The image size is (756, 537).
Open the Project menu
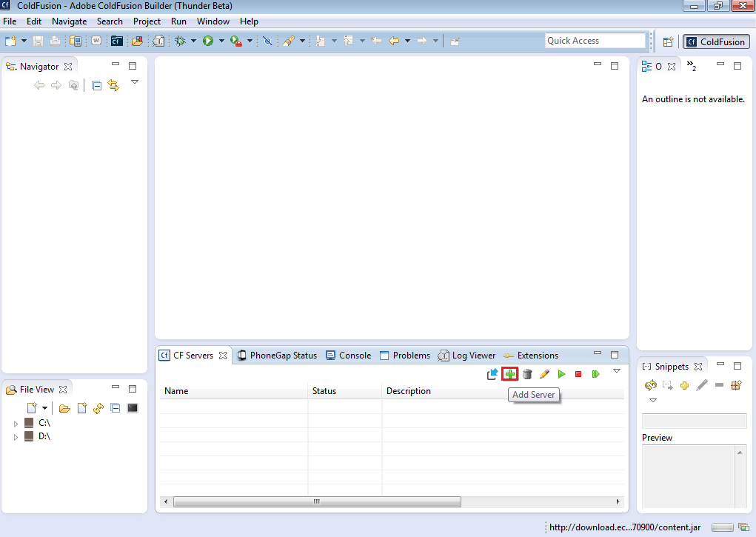[147, 21]
